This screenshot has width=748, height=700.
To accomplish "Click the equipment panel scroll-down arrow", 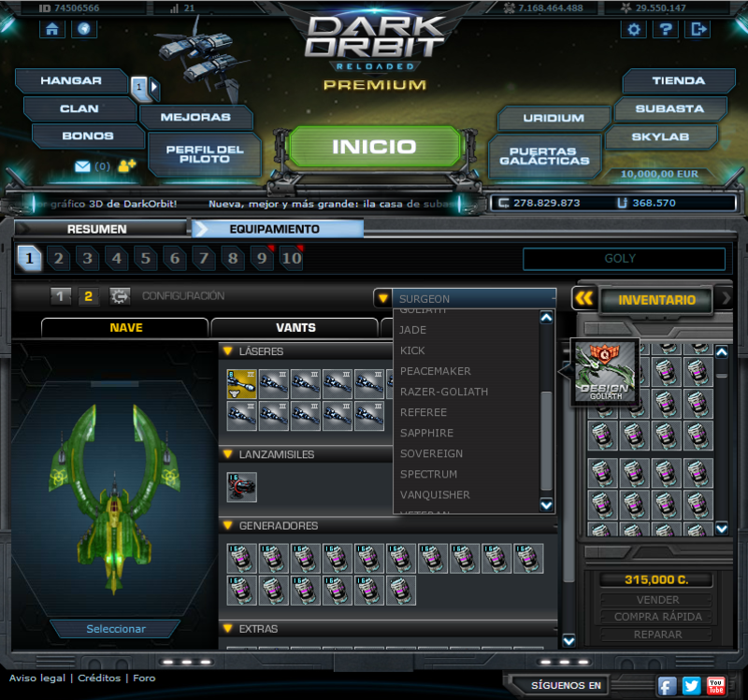I will (x=568, y=641).
